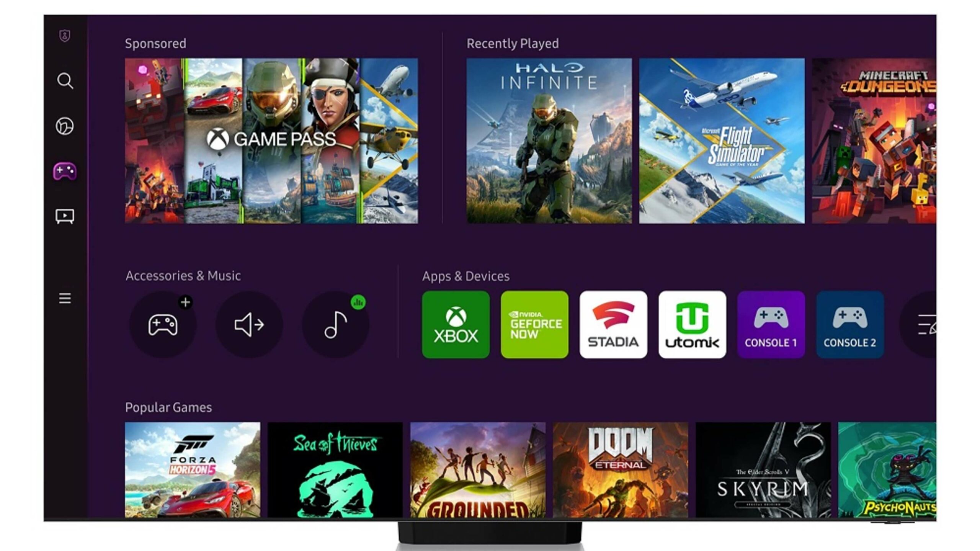Image resolution: width=980 pixels, height=551 pixels.
Task: Select the Utomik app
Action: [x=692, y=324]
